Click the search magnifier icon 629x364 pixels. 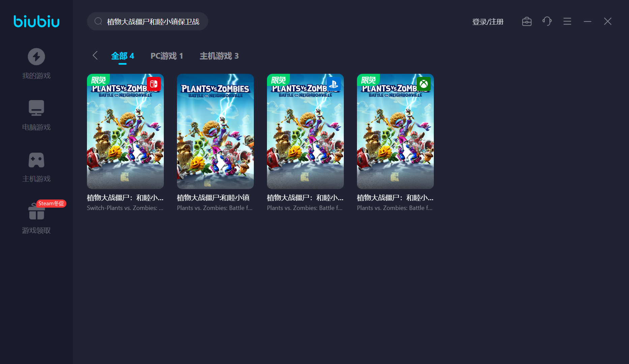click(x=98, y=22)
